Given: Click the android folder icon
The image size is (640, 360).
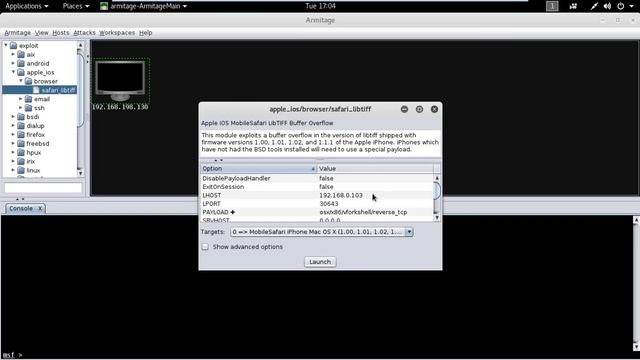Looking at the screenshot, I should (21, 63).
